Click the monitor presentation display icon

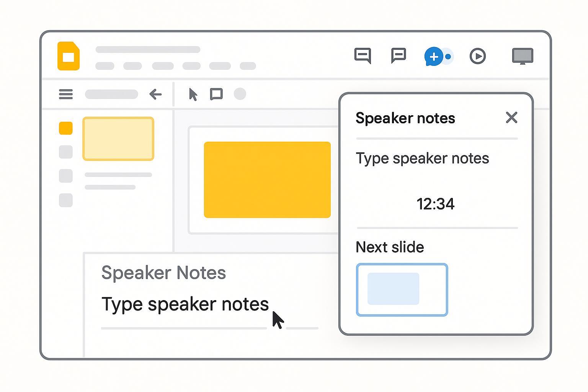523,56
